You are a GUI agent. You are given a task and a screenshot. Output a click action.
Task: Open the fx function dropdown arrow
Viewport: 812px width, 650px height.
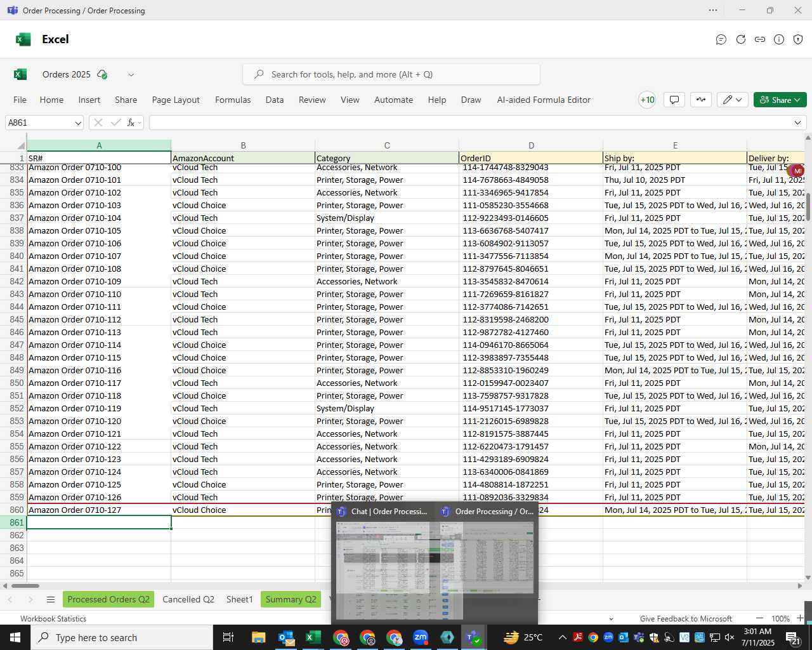[140, 123]
